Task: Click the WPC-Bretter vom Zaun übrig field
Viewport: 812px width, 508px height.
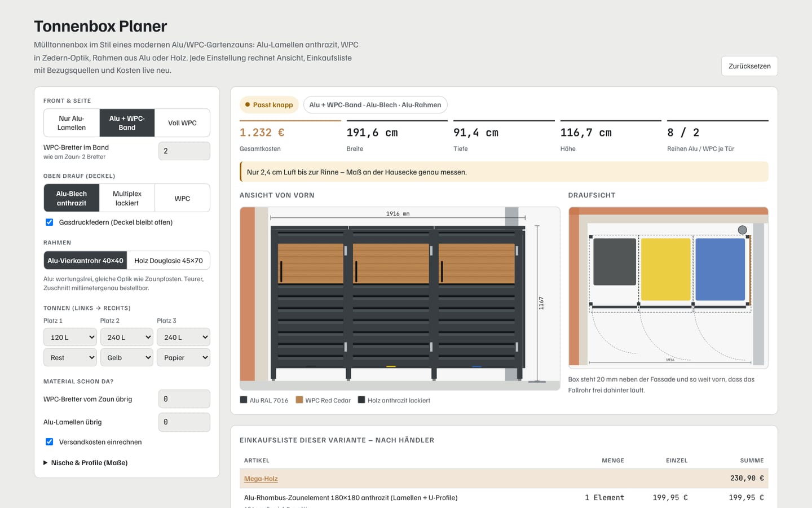Action: point(184,399)
